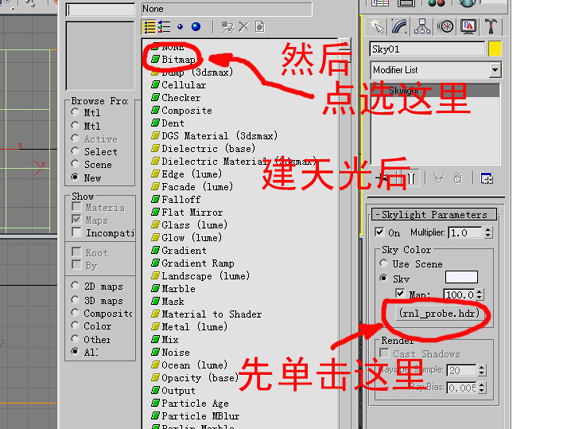Open the Sky color swatch
Image resolution: width=567 pixels, height=429 pixels.
461,277
